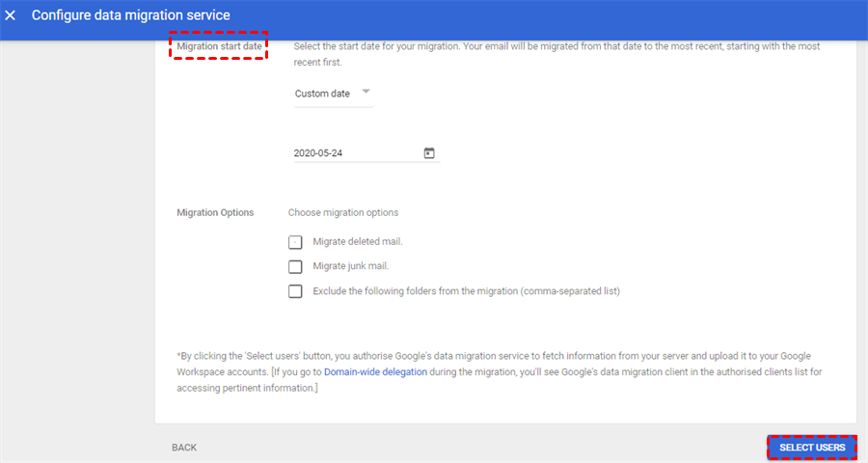The width and height of the screenshot is (868, 463).
Task: Click the SELECT USERS button
Action: pyautogui.click(x=812, y=448)
